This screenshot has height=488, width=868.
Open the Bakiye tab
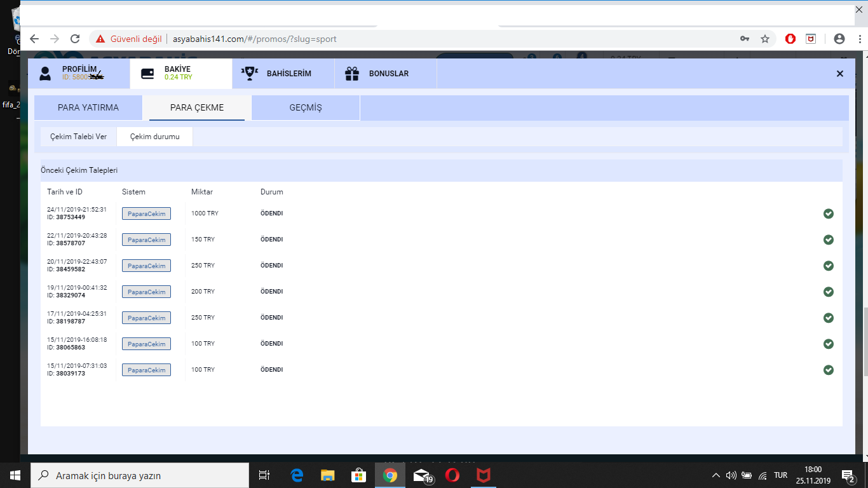point(181,73)
